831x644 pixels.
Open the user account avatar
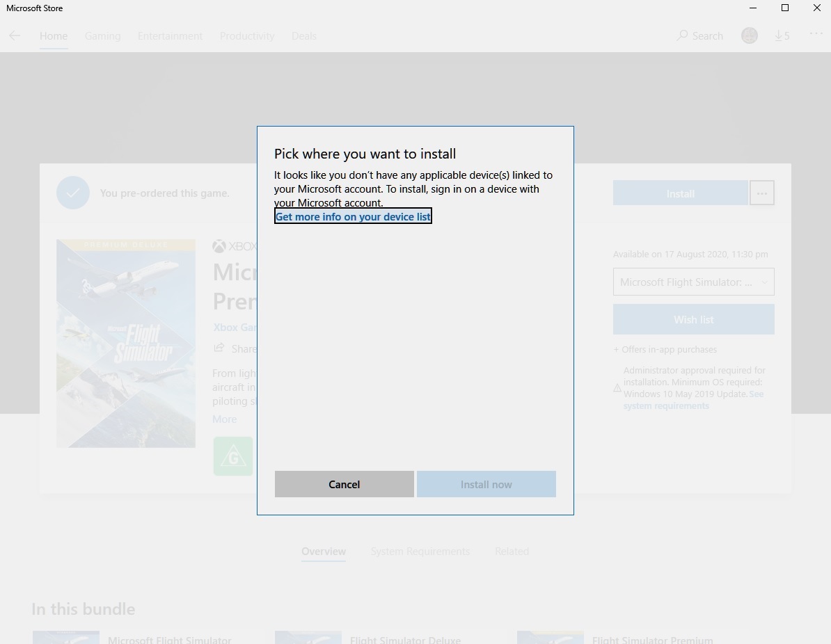click(749, 35)
